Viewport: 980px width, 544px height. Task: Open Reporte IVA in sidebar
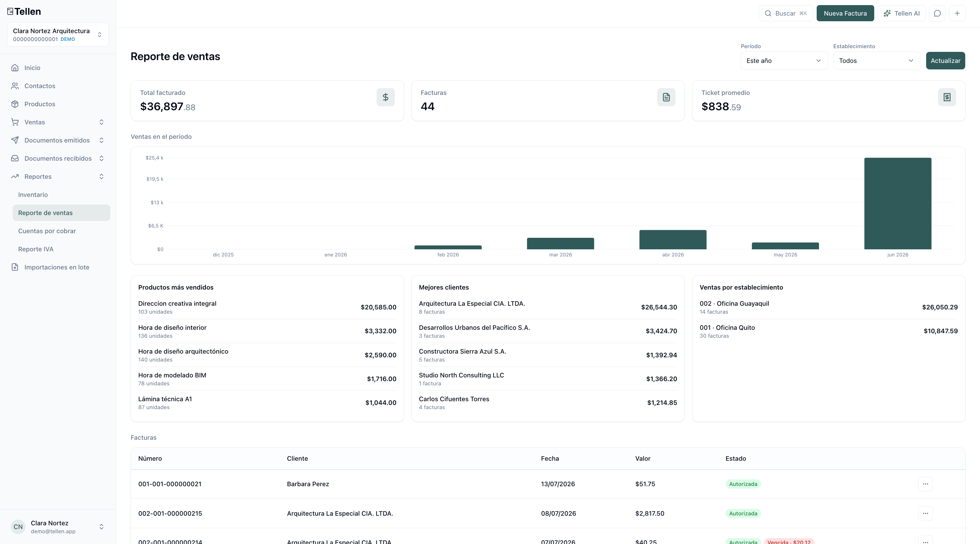[61, 249]
